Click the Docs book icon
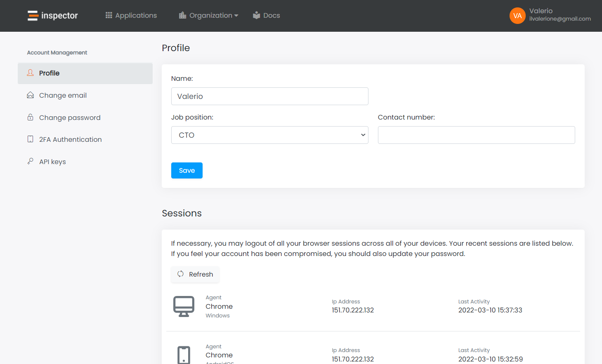The image size is (602, 364). (257, 15)
